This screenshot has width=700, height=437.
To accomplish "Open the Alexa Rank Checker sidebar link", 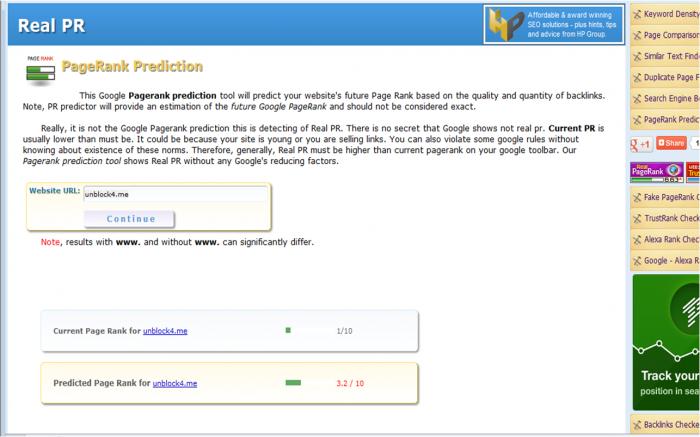I will click(x=671, y=239).
